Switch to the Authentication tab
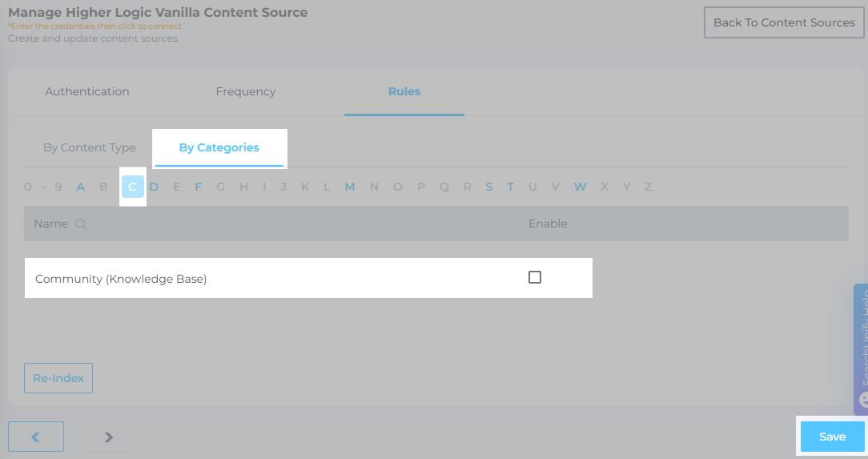The width and height of the screenshot is (868, 459). [x=87, y=91]
